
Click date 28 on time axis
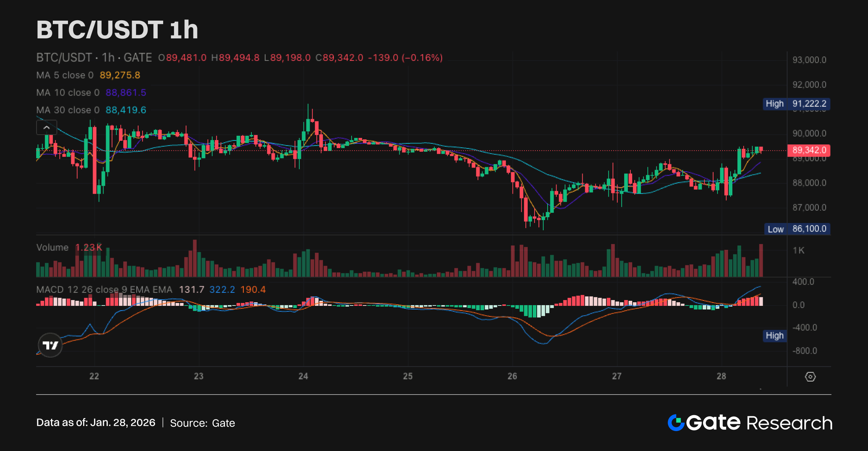tap(721, 376)
